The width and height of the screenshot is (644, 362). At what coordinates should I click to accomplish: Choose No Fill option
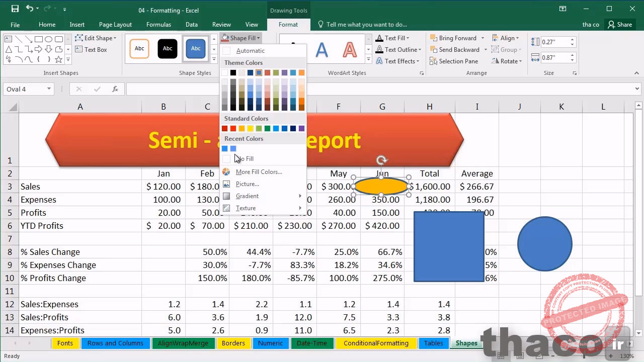[264, 159]
